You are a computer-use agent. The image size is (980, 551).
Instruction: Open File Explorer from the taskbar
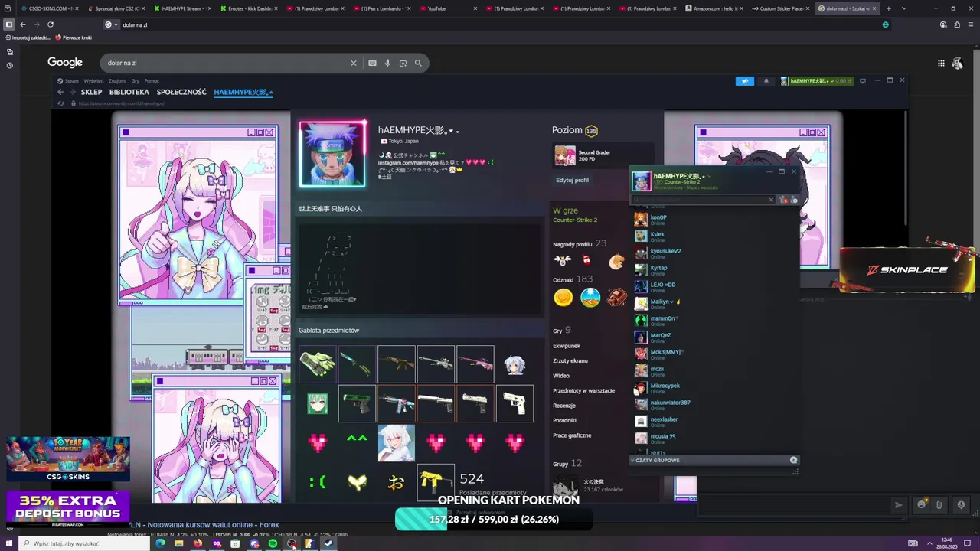pyautogui.click(x=179, y=543)
